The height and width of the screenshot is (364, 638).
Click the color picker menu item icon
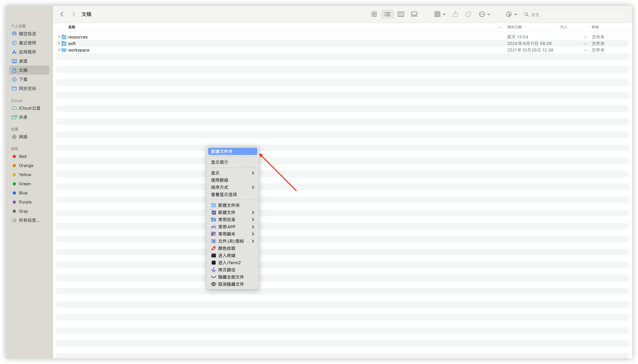[x=213, y=248]
